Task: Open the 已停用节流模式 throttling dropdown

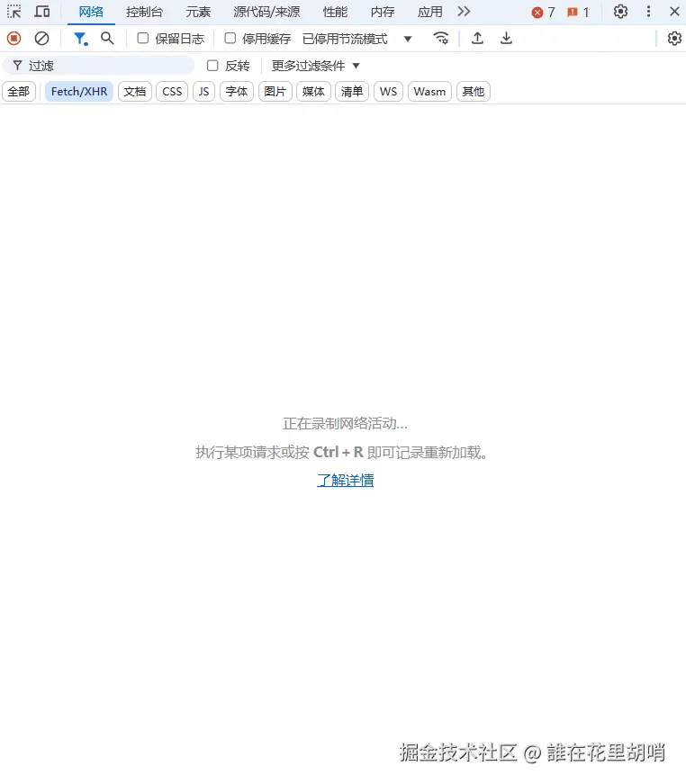Action: pyautogui.click(x=357, y=39)
